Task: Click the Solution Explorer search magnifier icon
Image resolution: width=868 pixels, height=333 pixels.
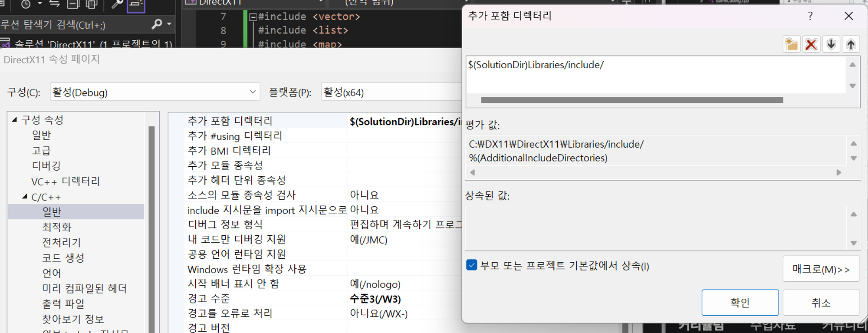Action: click(x=157, y=24)
